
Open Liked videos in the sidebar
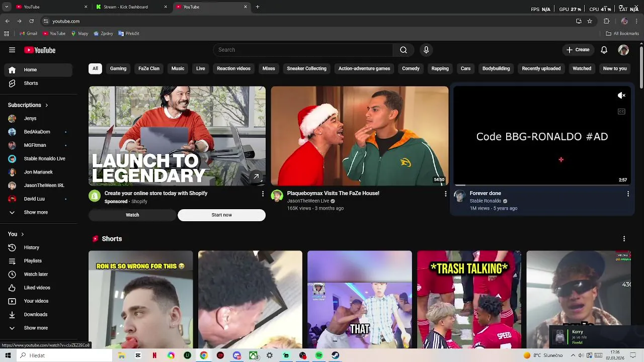click(x=38, y=288)
